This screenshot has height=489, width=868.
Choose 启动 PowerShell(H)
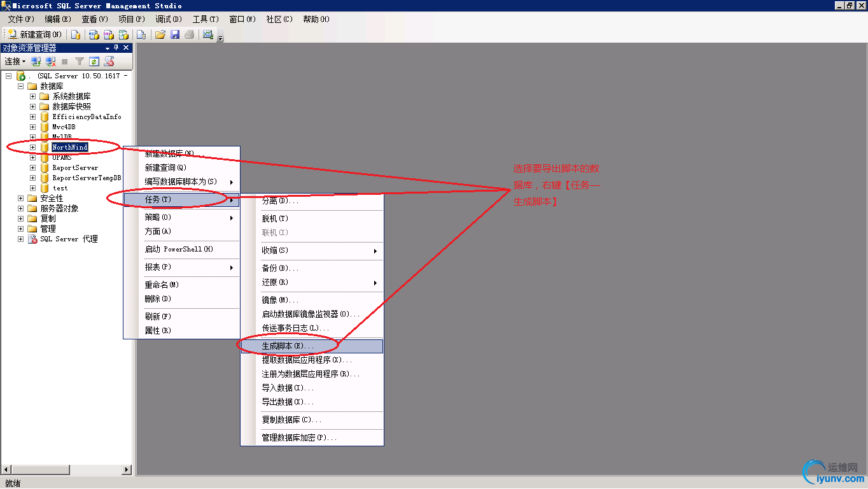181,249
